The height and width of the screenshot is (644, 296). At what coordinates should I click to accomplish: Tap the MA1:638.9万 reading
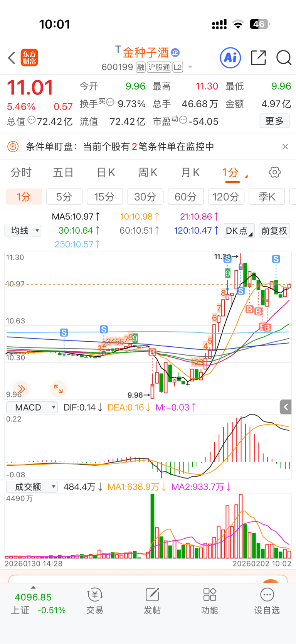(x=137, y=487)
